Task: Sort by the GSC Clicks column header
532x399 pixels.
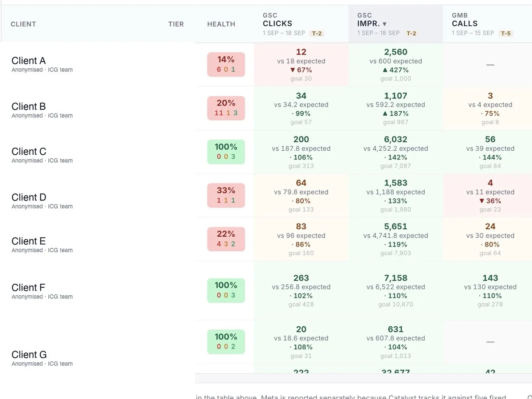Action: 301,24
